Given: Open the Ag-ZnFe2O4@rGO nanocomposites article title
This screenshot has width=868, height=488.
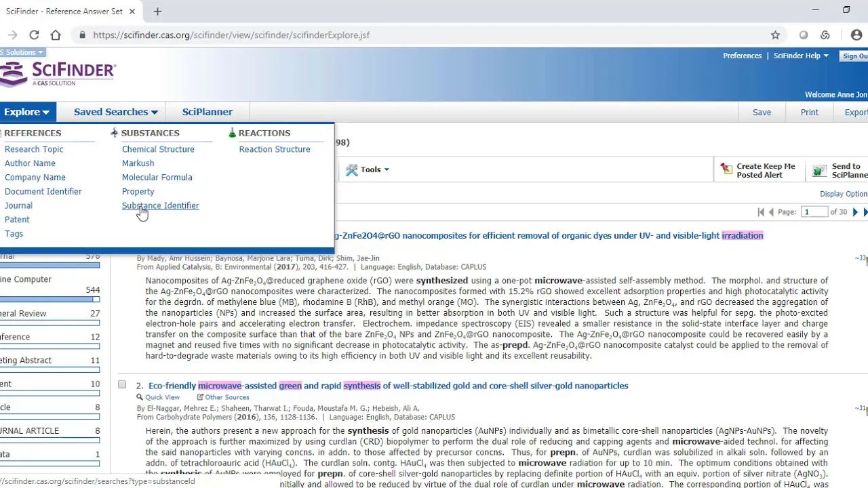Looking at the screenshot, I should (x=549, y=235).
